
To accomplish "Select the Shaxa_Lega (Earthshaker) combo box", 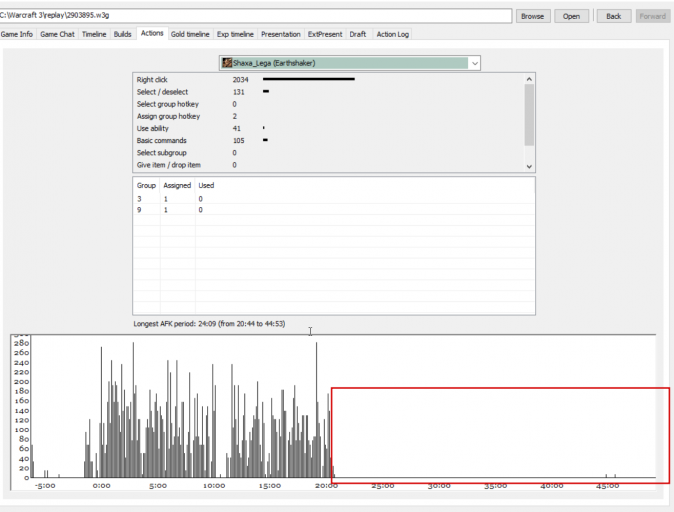I will 349,63.
